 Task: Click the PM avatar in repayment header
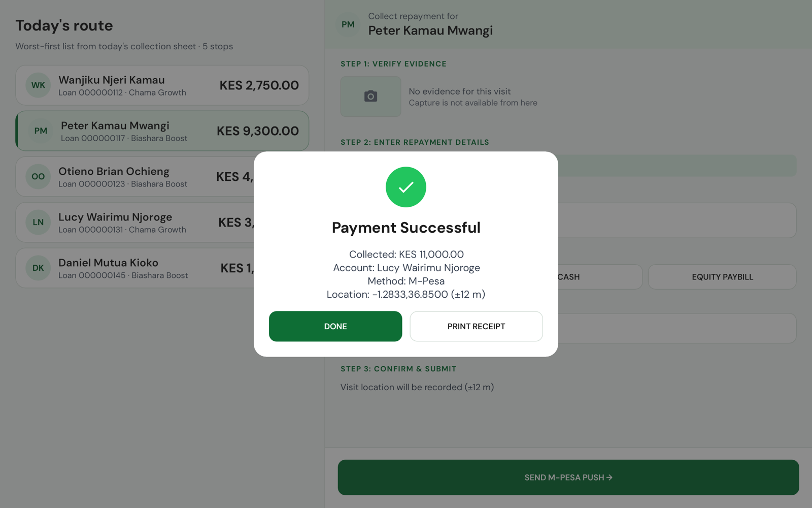coord(348,24)
